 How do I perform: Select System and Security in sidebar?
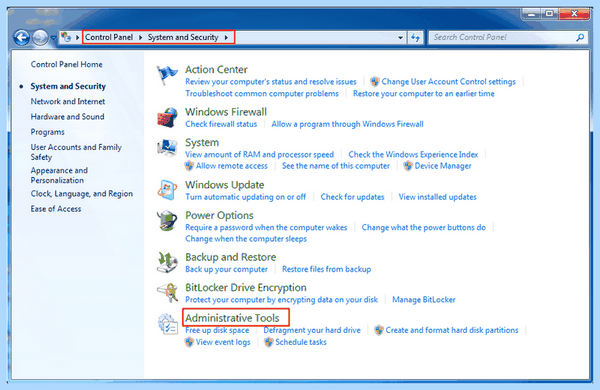(68, 86)
